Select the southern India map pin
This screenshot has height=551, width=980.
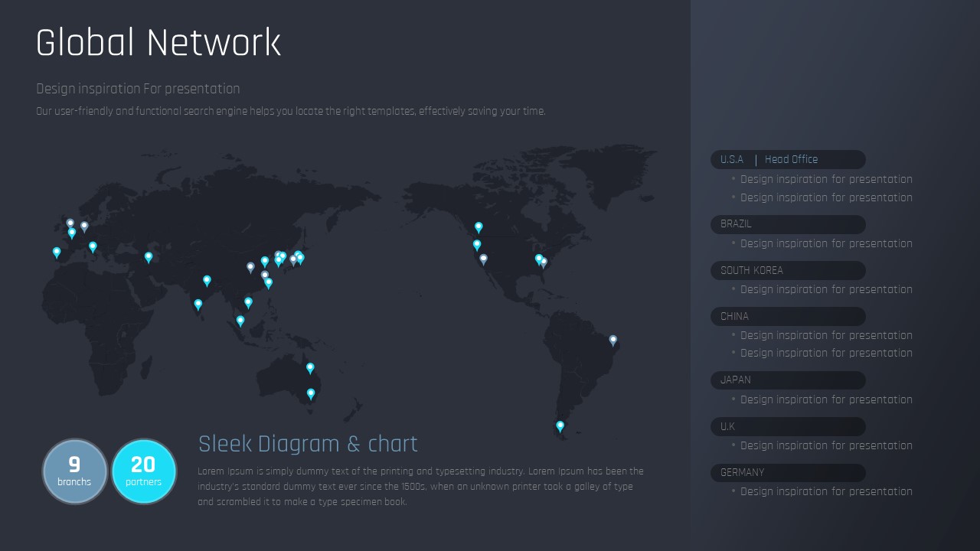pos(198,305)
